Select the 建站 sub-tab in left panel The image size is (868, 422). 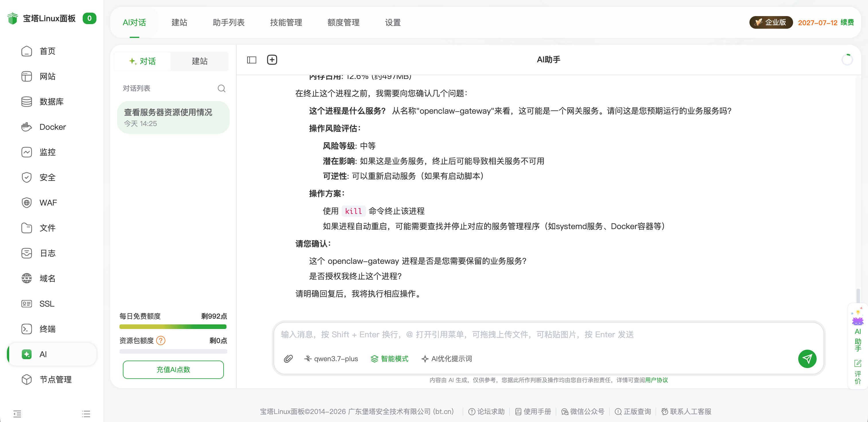(x=199, y=61)
